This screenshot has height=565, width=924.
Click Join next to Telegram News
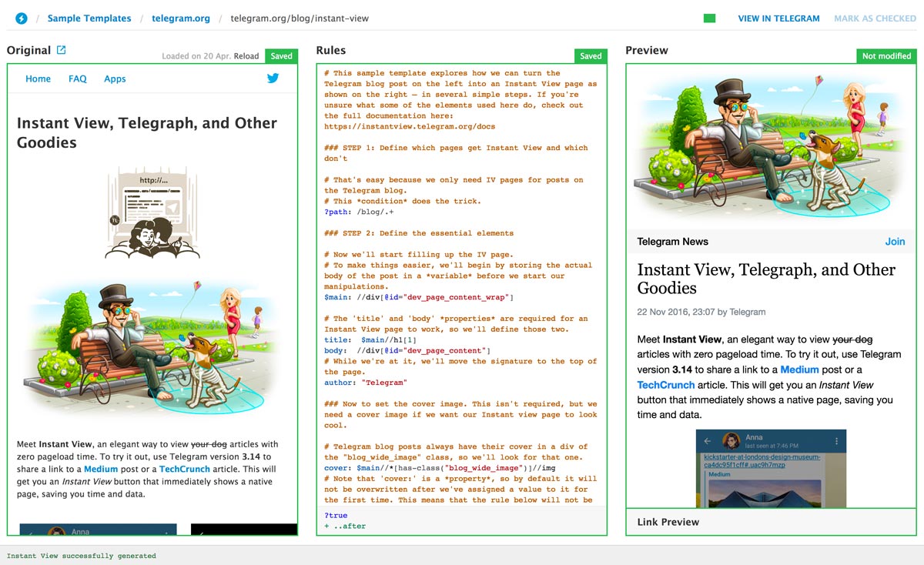click(895, 242)
